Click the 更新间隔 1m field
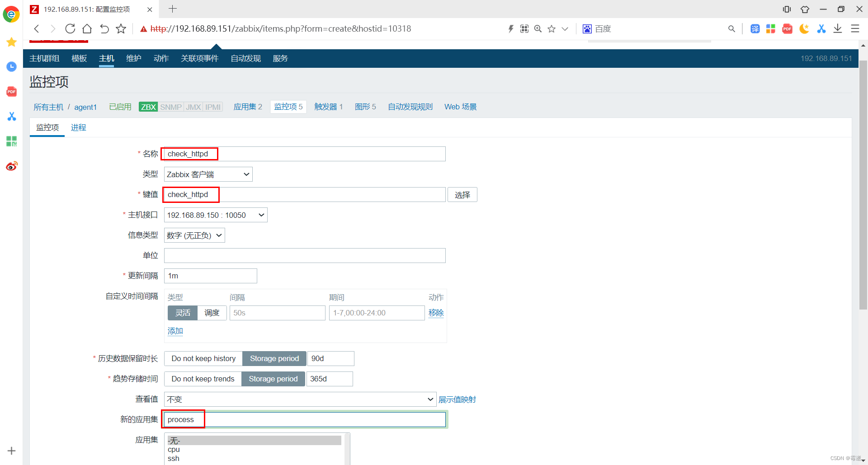Screen dimensions: 868x465 pos(211,276)
